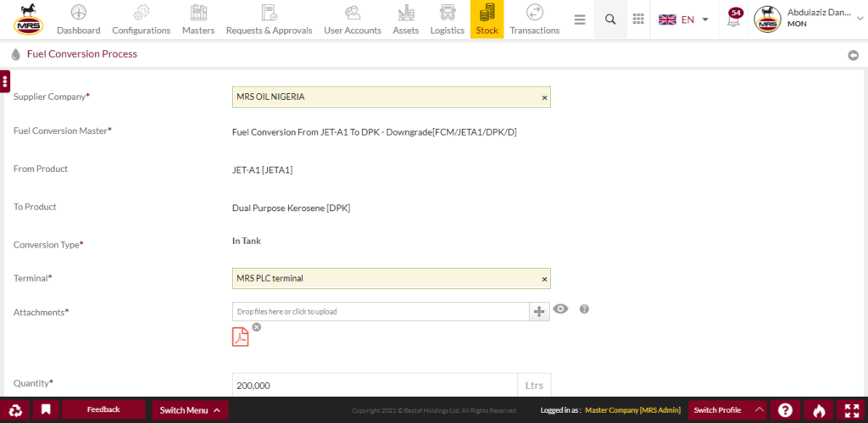
Task: Open the User Accounts menu
Action: [x=353, y=20]
